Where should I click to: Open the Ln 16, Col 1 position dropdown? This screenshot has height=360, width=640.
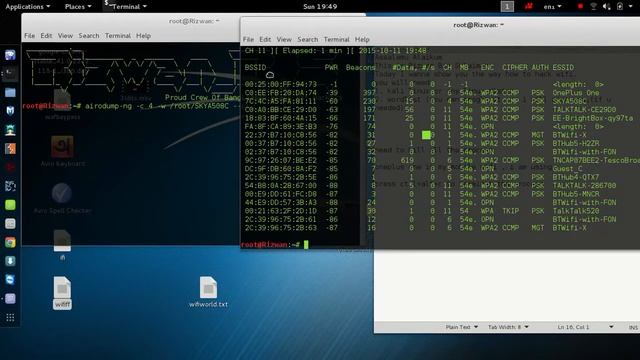coord(585,327)
